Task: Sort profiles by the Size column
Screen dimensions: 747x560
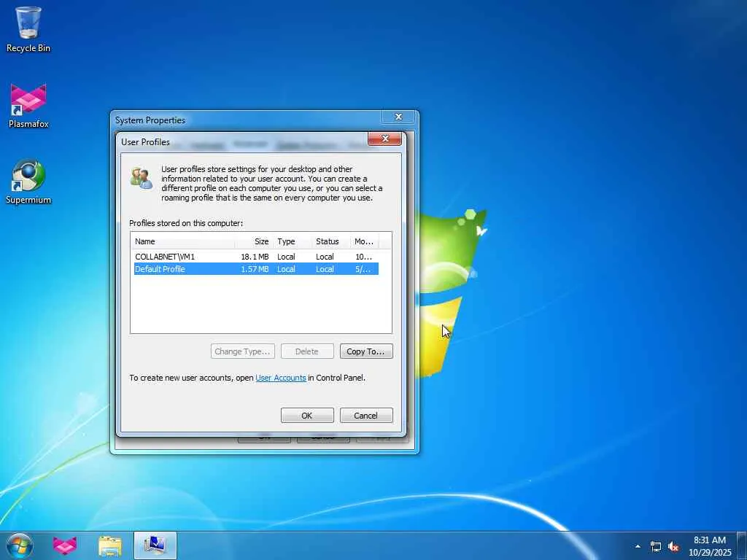Action: 254,241
